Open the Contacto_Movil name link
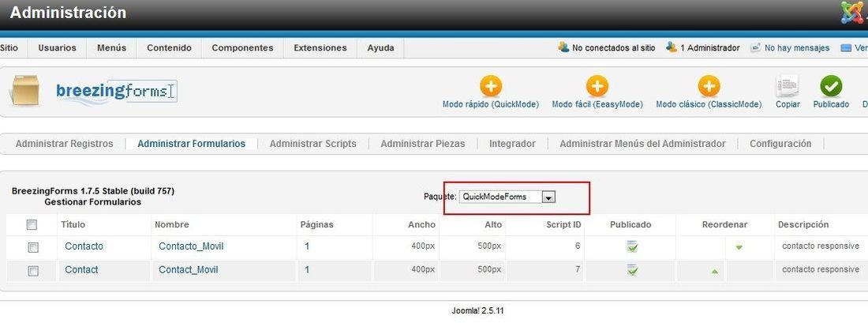Viewport: 868px width, 323px height. (x=191, y=246)
